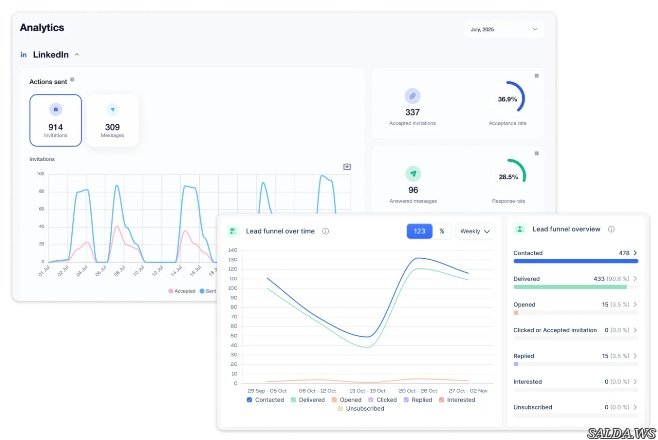Open the July 2025 date dropdown
The width and height of the screenshot is (658, 440).
pyautogui.click(x=508, y=29)
